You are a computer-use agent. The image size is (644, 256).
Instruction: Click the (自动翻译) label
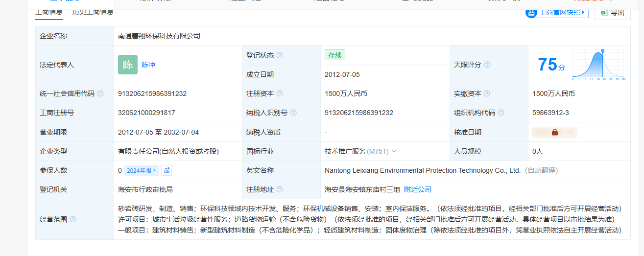(541, 170)
